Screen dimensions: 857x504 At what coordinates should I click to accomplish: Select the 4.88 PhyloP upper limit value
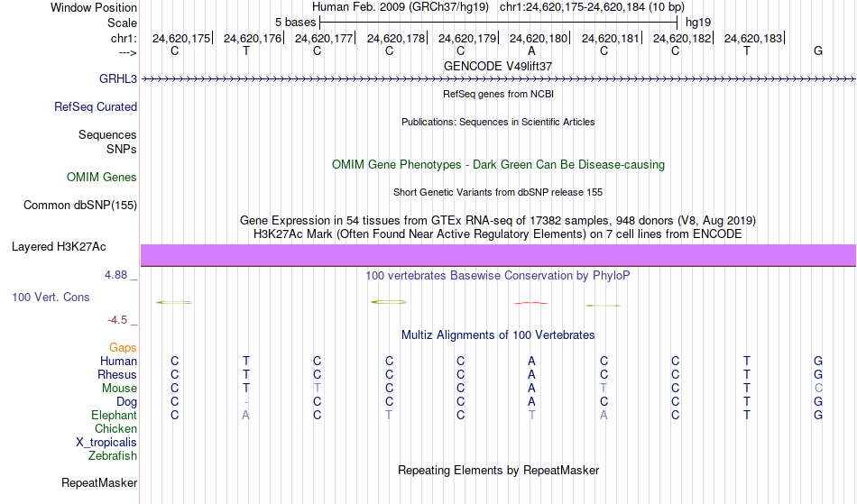[115, 275]
